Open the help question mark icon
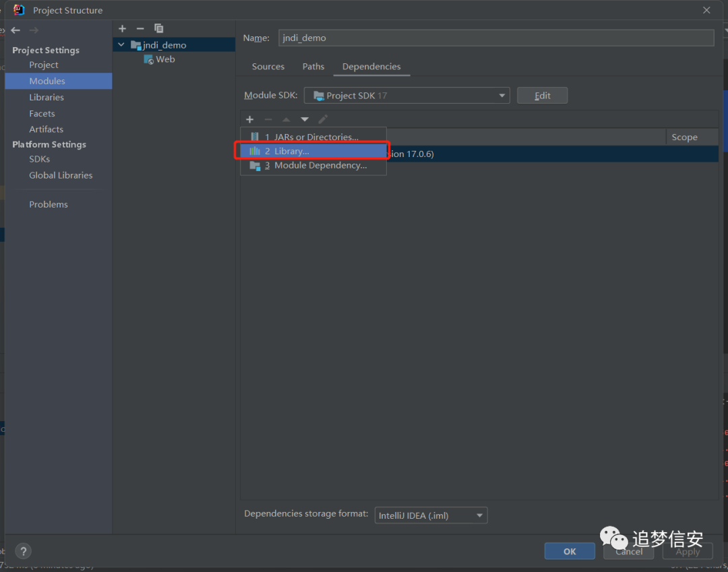This screenshot has width=728, height=572. click(x=23, y=551)
